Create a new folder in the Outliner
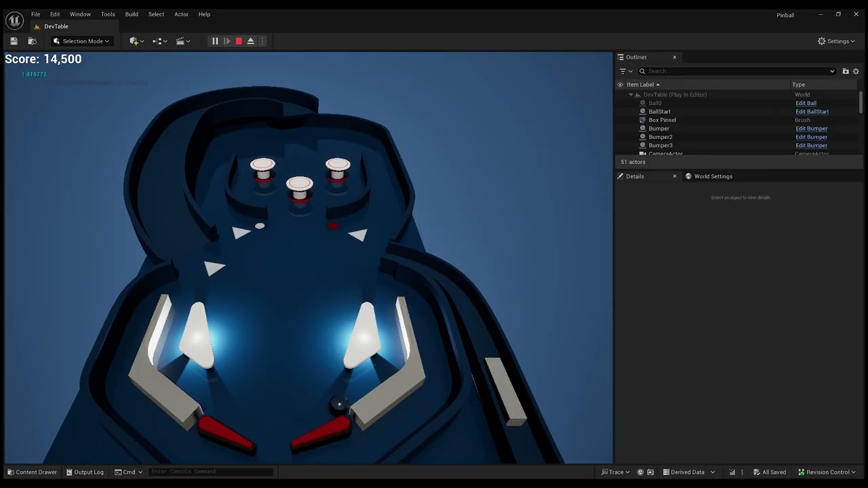Screen dimensions: 868x488 [x=846, y=71]
